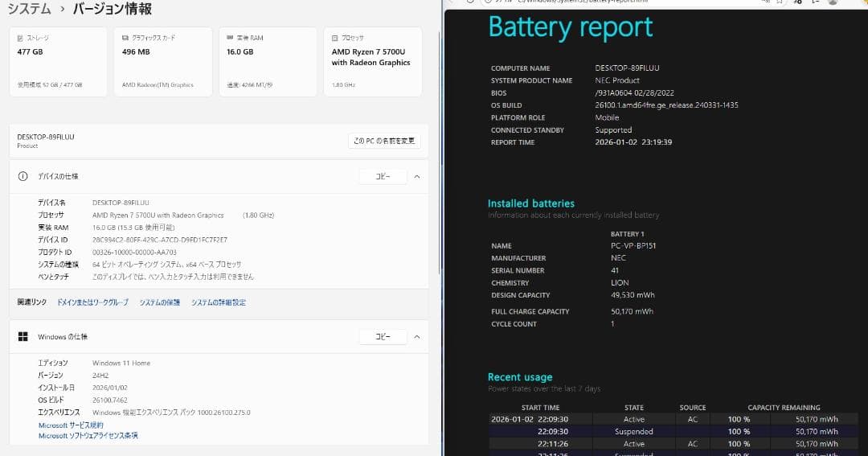Click the プロセッサ card icon
The height and width of the screenshot is (456, 868).
tap(335, 38)
